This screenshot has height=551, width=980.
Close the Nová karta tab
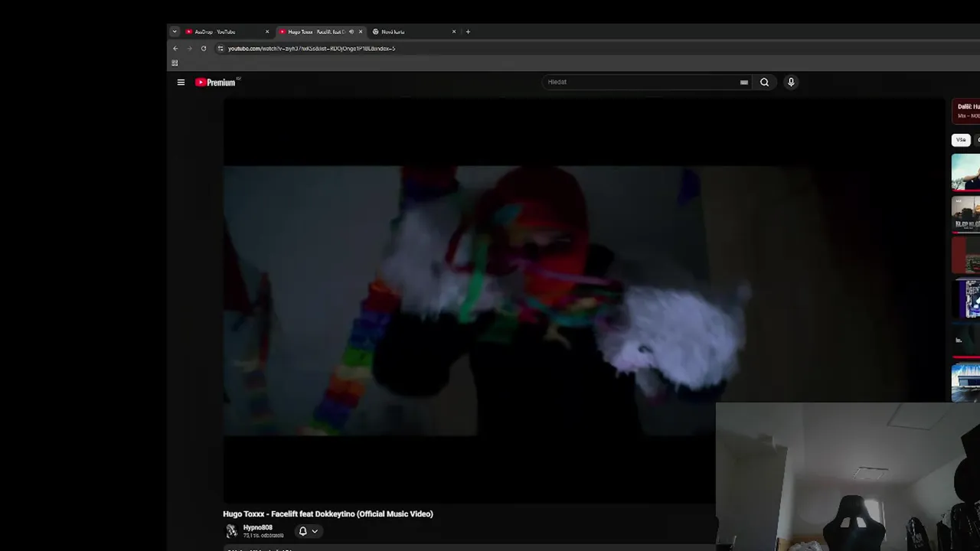coord(454,31)
